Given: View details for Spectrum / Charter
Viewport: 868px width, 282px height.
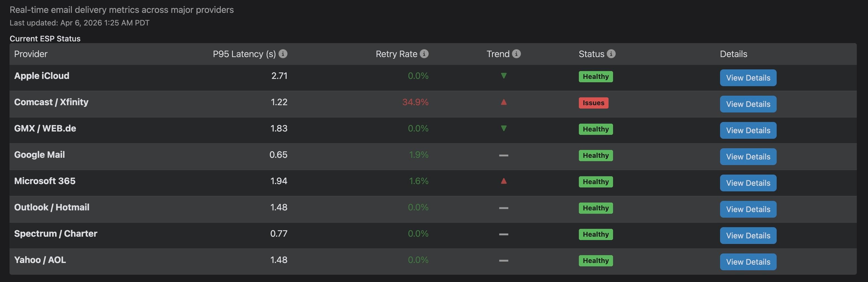Looking at the screenshot, I should click(x=748, y=236).
